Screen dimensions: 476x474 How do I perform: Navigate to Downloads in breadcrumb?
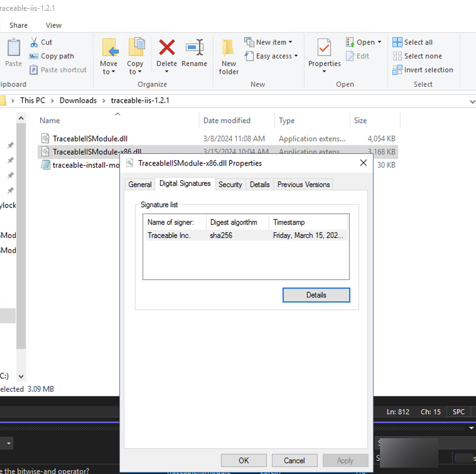click(78, 100)
